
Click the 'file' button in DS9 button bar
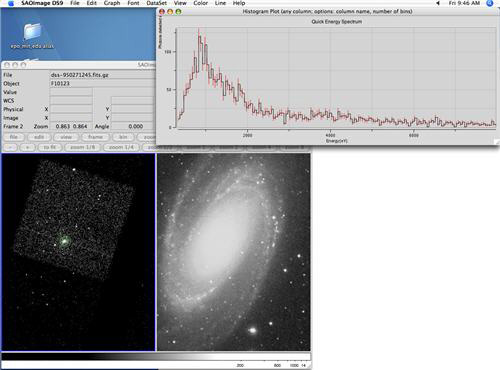[14, 137]
